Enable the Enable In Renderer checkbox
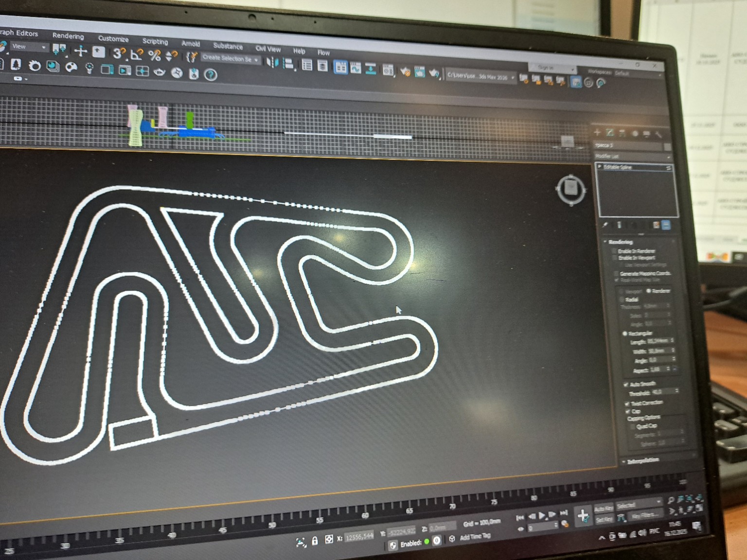The width and height of the screenshot is (747, 560). [x=614, y=251]
